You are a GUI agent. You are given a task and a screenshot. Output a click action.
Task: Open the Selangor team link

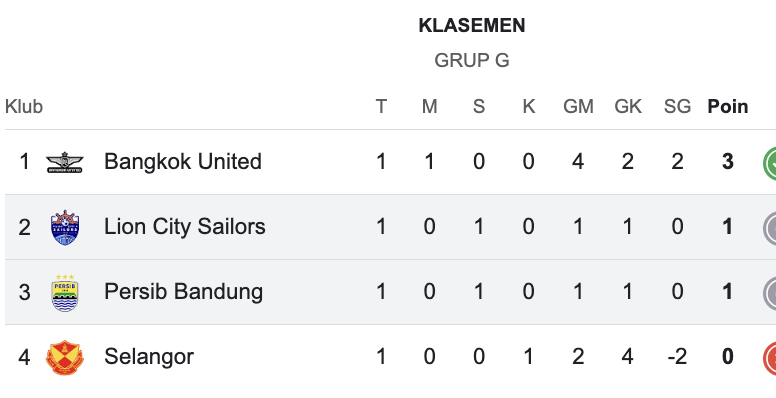149,357
